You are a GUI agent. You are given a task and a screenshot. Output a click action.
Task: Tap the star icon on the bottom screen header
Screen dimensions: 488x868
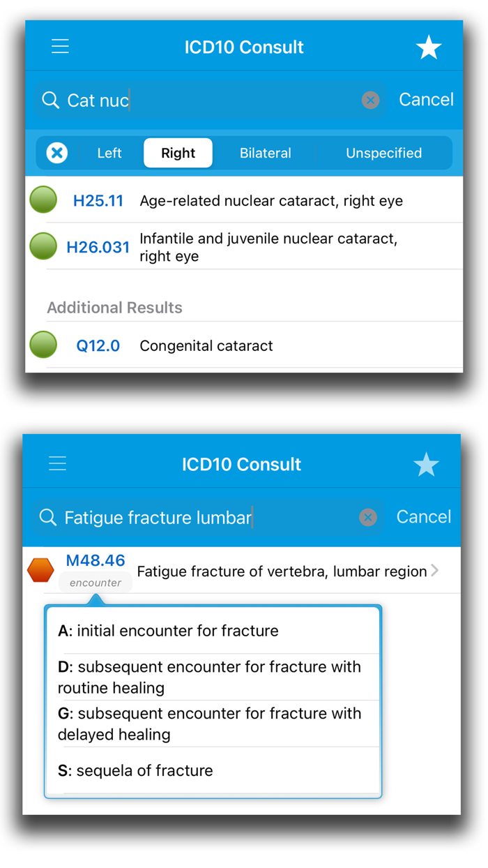pyautogui.click(x=426, y=463)
